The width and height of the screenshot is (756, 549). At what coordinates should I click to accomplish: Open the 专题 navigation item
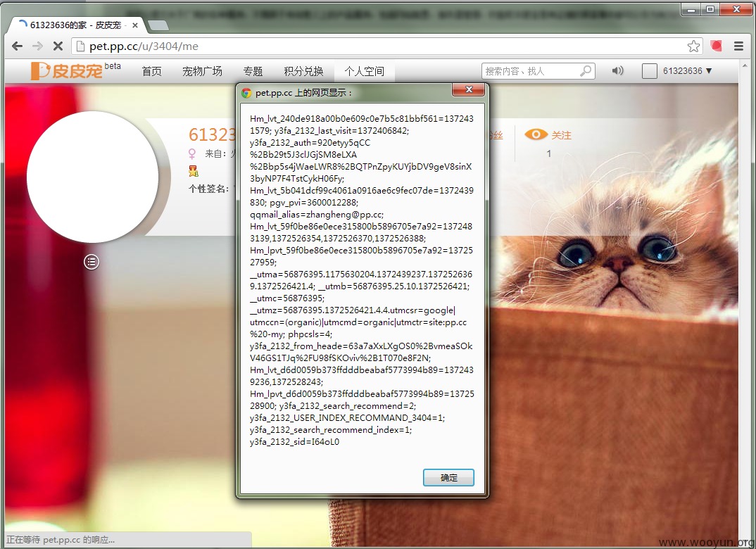(x=253, y=71)
